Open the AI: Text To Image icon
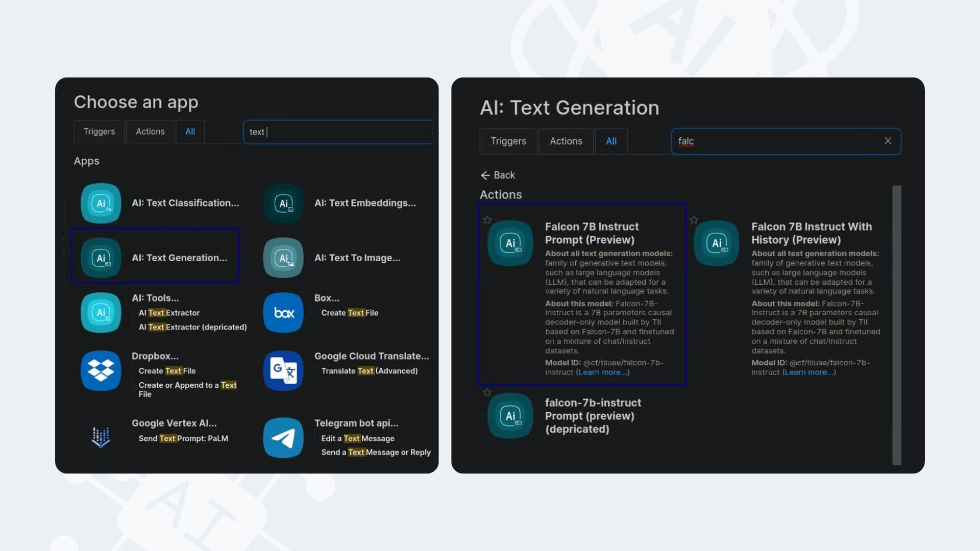Image resolution: width=980 pixels, height=551 pixels. click(283, 258)
